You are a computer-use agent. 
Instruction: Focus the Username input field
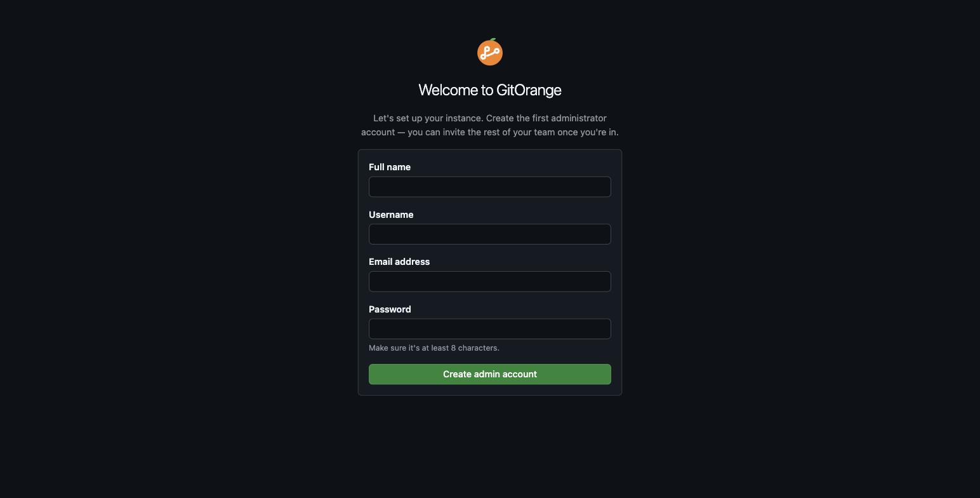[x=490, y=234]
